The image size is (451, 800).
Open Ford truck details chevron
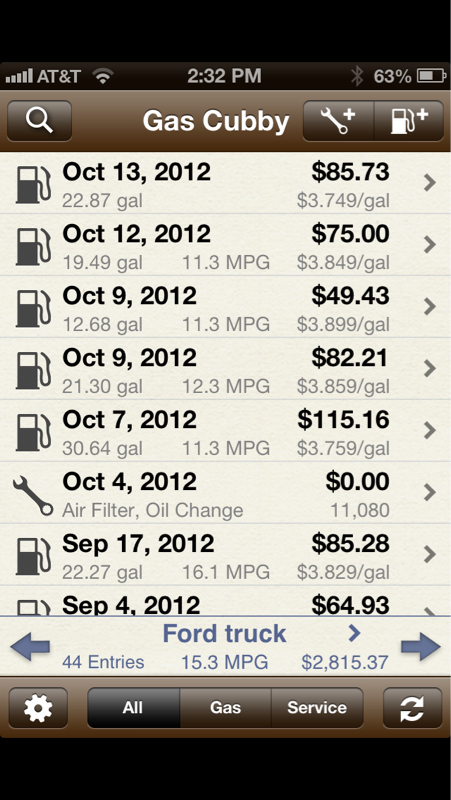[x=354, y=633]
